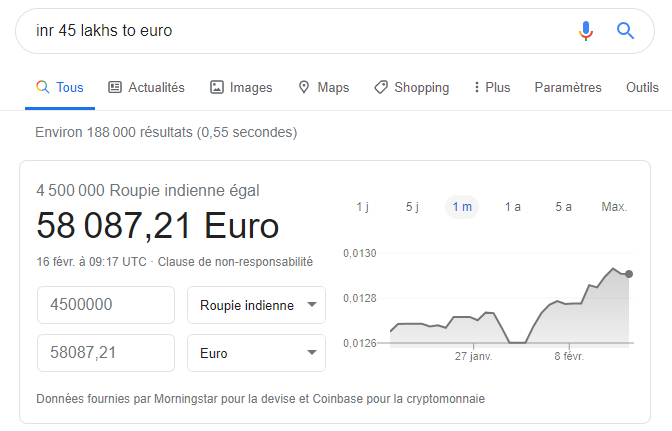672x431 pixels.
Task: Click the voice search microphone icon
Action: [586, 31]
